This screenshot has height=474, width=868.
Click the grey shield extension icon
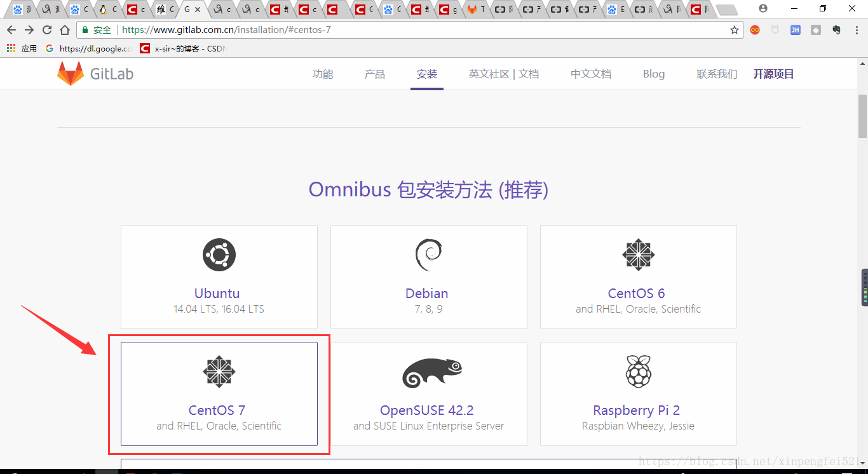click(775, 30)
